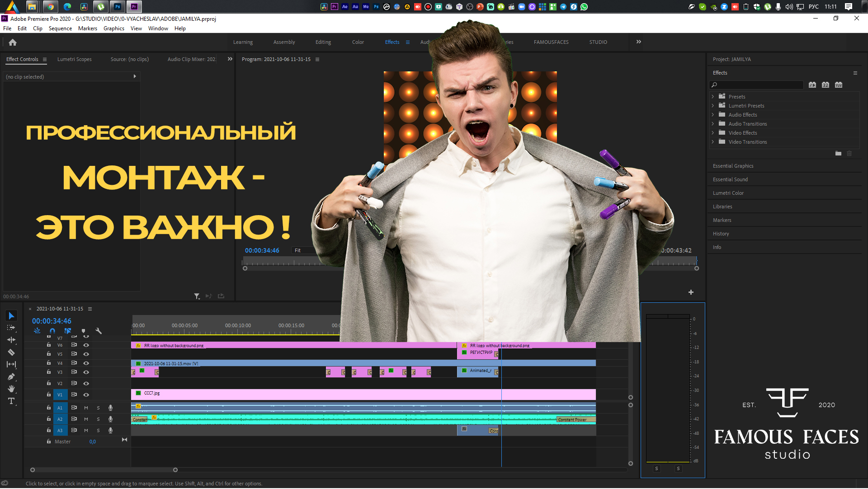
Task: Close the 2021-10-06 11-31-15 sequence tab
Action: tap(30, 309)
